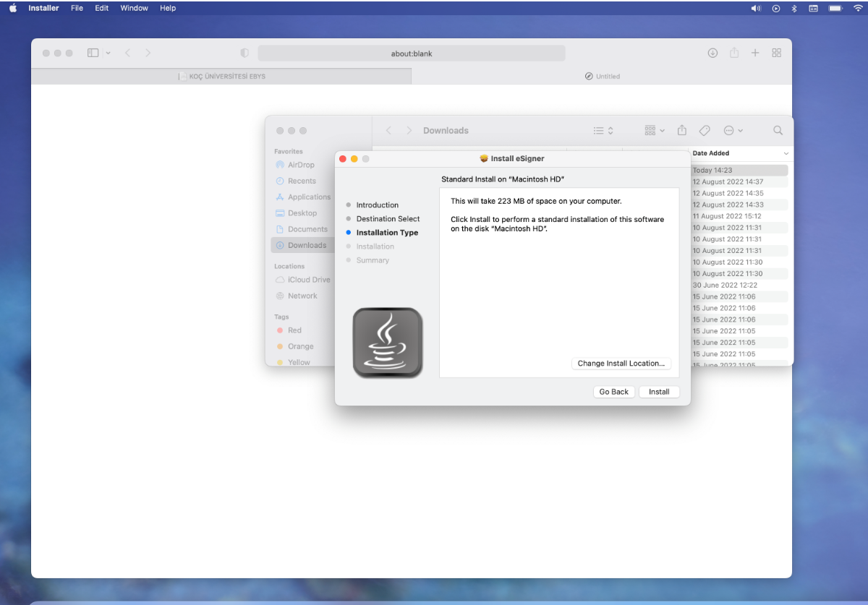Open the Documents folder in sidebar
The image size is (868, 605).
click(x=305, y=229)
